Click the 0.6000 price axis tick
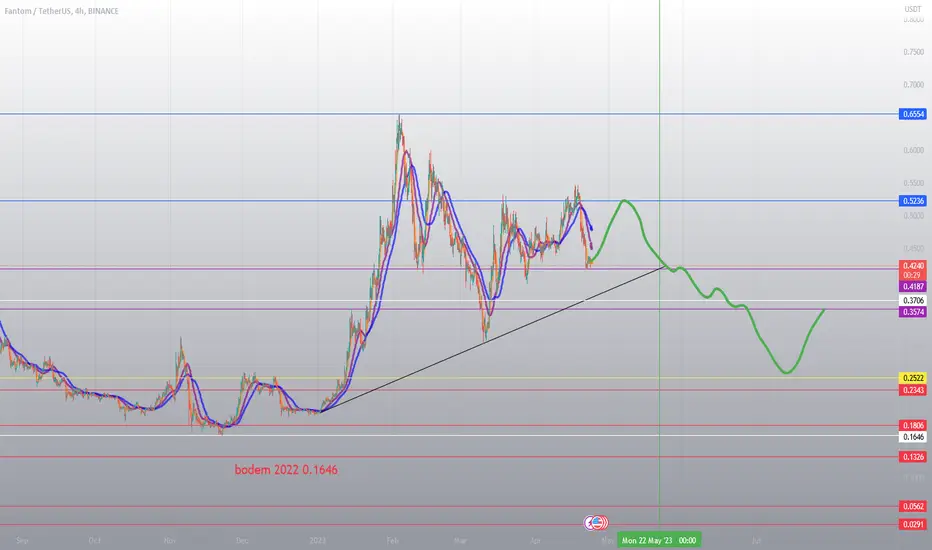 [x=914, y=150]
